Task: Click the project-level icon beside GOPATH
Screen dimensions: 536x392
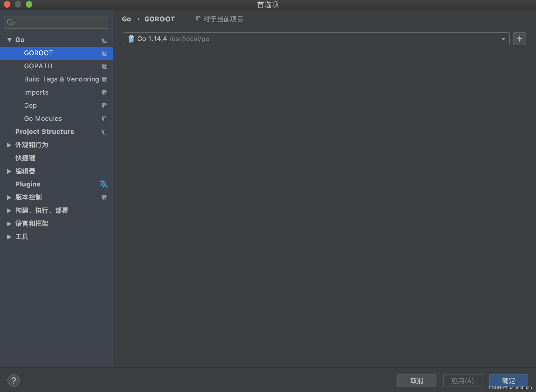Action: click(104, 66)
